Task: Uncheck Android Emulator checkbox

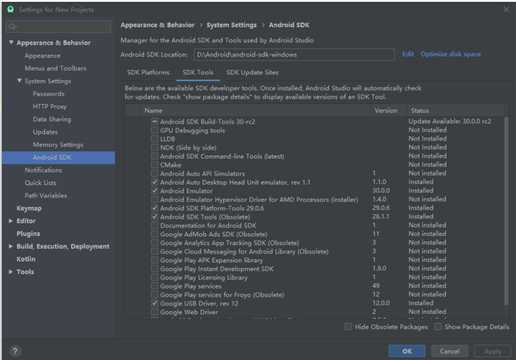Action: 155,191
